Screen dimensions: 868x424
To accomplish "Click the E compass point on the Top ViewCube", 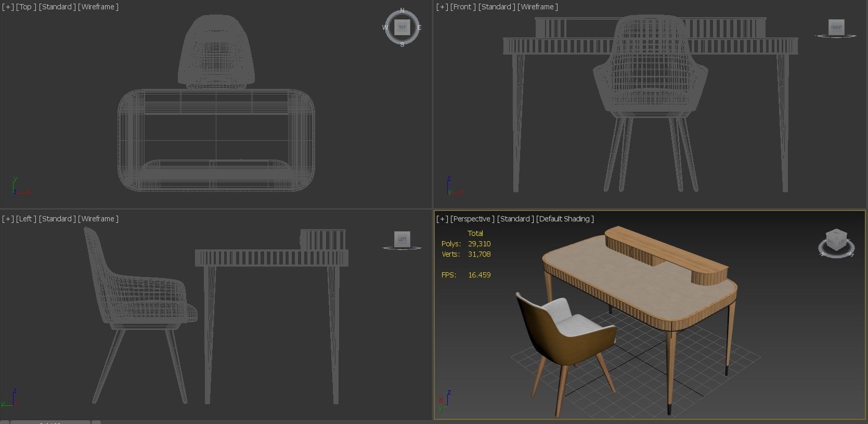I will 419,28.
